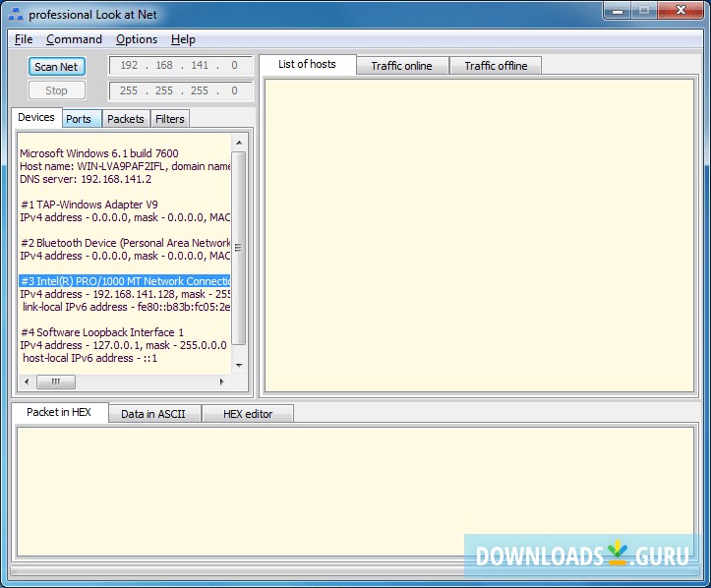Start scanning with the Scan Net button
Screen dimensions: 711x588
[x=57, y=67]
